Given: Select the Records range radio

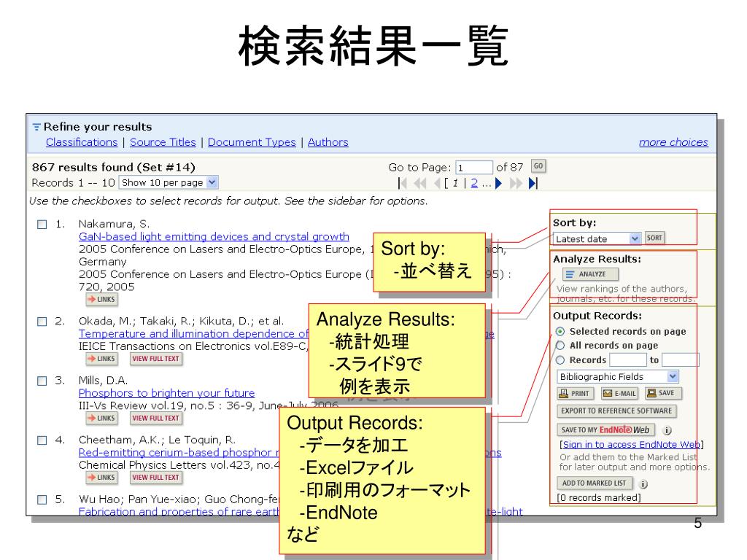Looking at the screenshot, I should (x=560, y=360).
